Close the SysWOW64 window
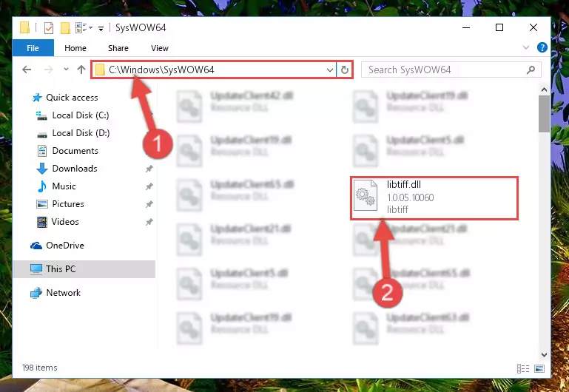 [533, 27]
